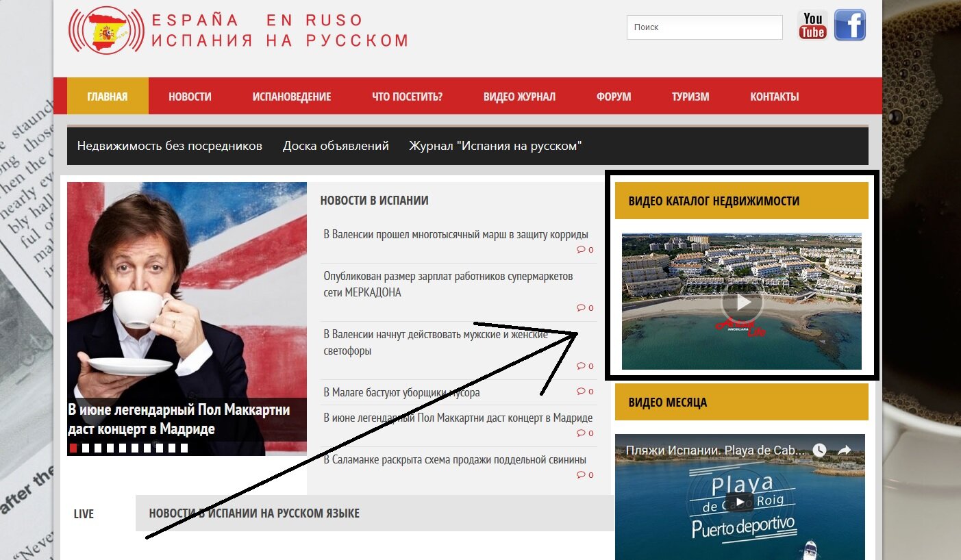Click comment icon under Málaga garbage strike news
This screenshot has width=961, height=560.
coord(582,392)
